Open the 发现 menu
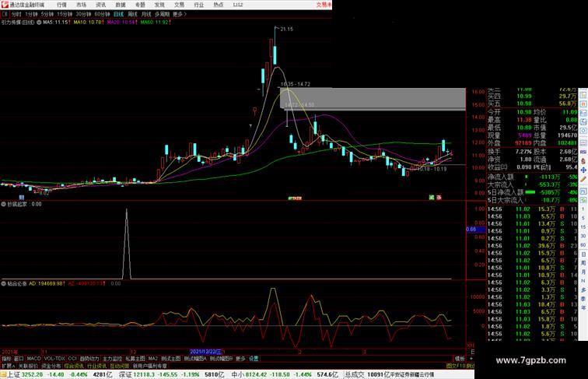This screenshot has width=588, height=379. pyautogui.click(x=159, y=5)
